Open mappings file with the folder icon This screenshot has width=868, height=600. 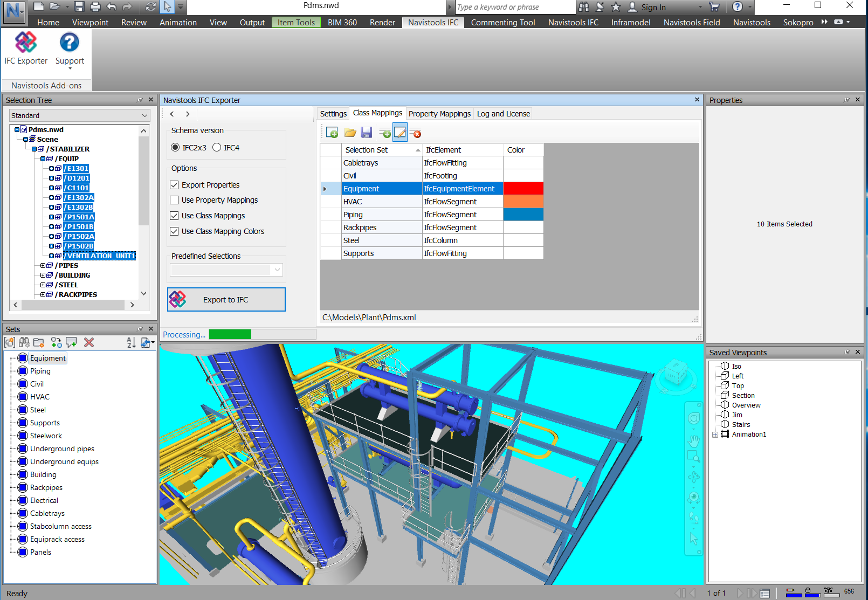point(350,133)
